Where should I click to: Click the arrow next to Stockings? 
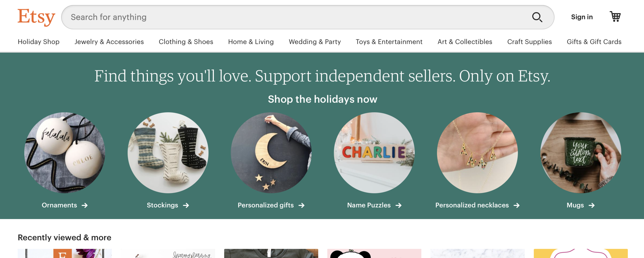[186, 205]
